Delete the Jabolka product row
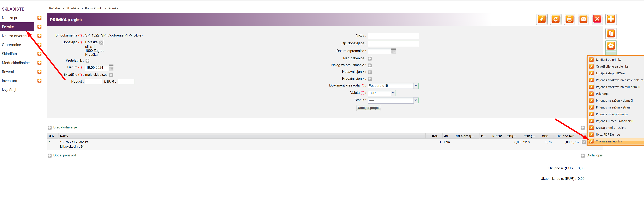644x202 pixels. pyautogui.click(x=583, y=142)
